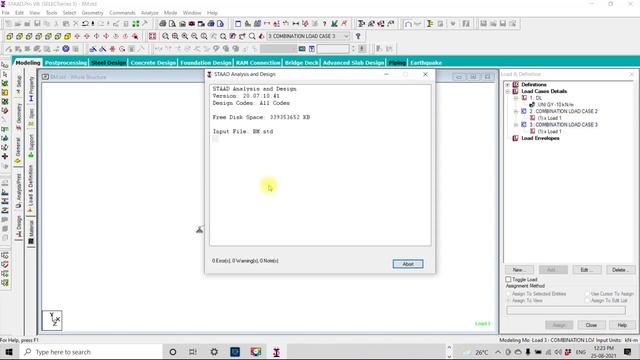640x360 pixels.
Task: Click the STAAD.Pro taskbar icon
Action: tap(277, 352)
